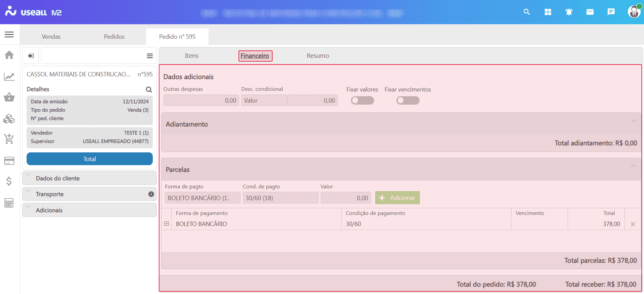Open the notifications bell icon
Image resolution: width=644 pixels, height=294 pixels.
point(569,12)
